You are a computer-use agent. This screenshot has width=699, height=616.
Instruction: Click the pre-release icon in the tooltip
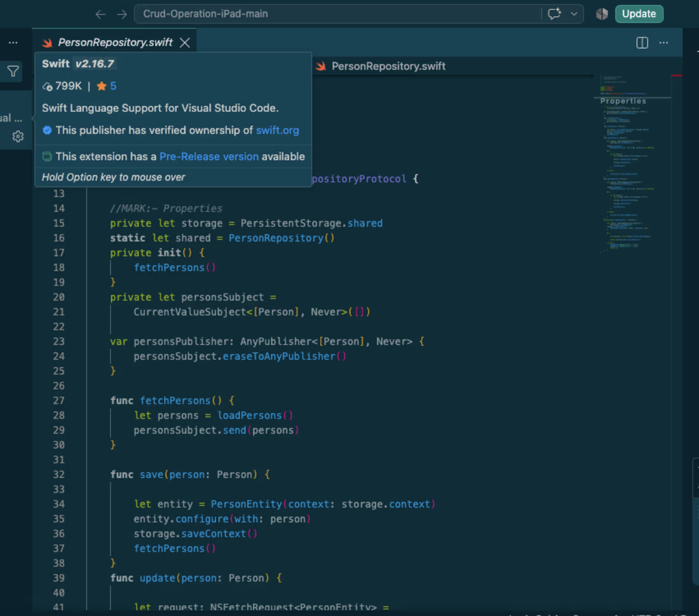tap(47, 156)
